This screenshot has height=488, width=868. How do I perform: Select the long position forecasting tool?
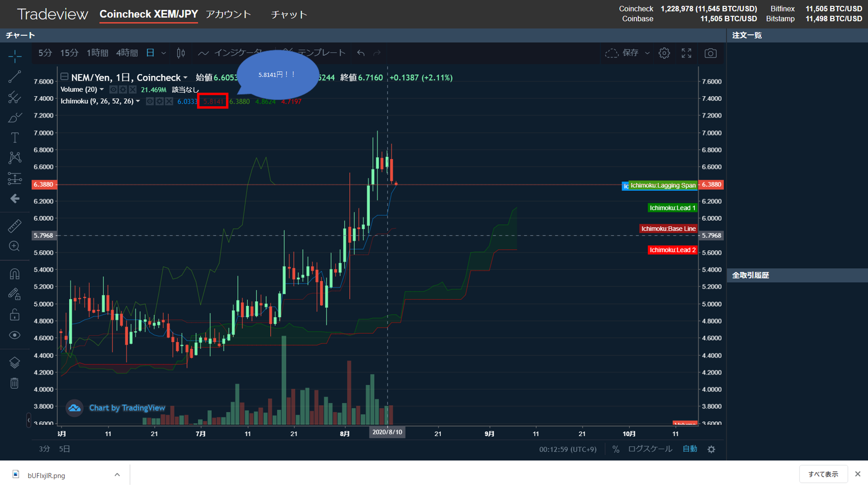point(15,179)
